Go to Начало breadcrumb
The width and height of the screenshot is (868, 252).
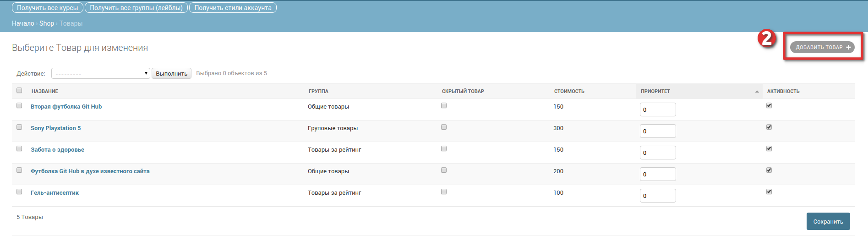coord(23,23)
